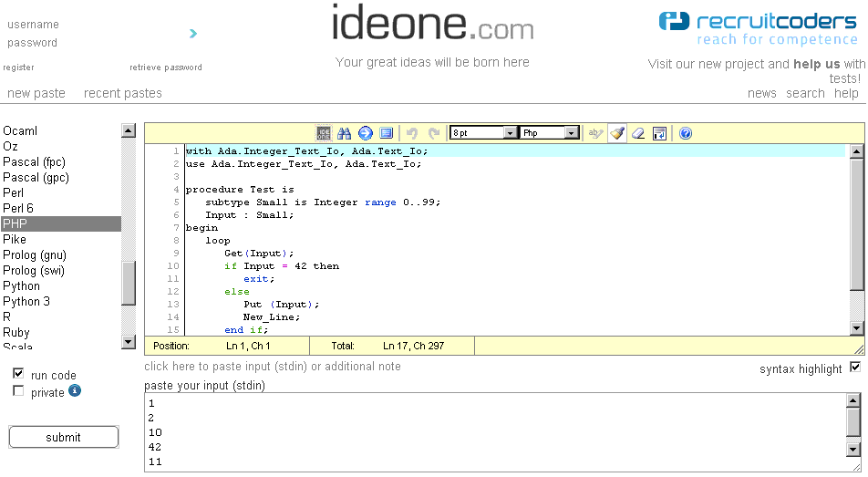The image size is (868, 477).
Task: Toggle the run code checkbox
Action: pyautogui.click(x=18, y=373)
